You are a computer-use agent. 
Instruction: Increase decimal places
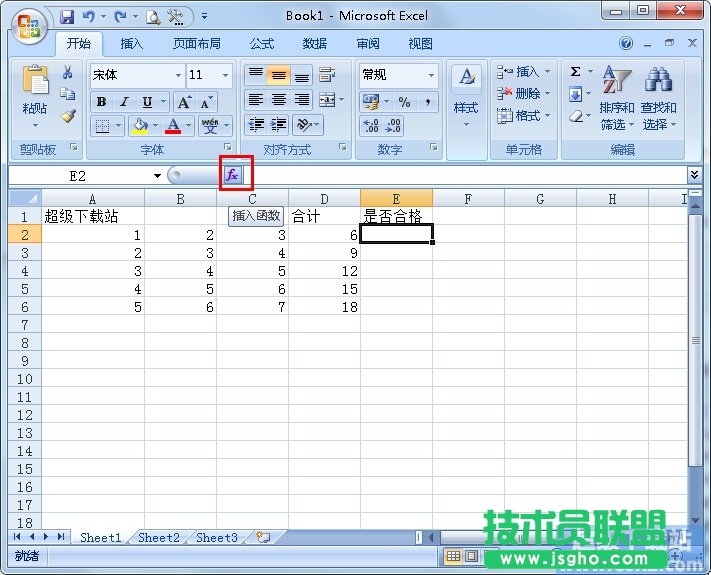[x=371, y=126]
